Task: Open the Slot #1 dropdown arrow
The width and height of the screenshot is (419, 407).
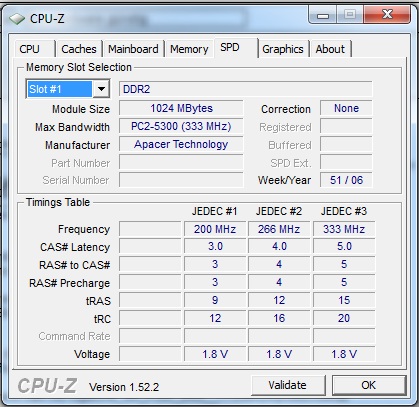Action: coord(101,89)
